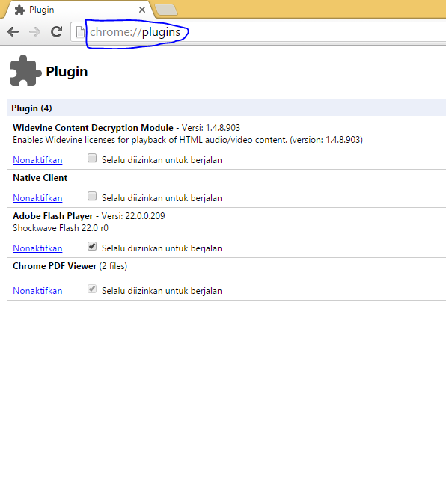Click the 'Plugin' page heading
The width and height of the screenshot is (446, 504).
pyautogui.click(x=67, y=71)
